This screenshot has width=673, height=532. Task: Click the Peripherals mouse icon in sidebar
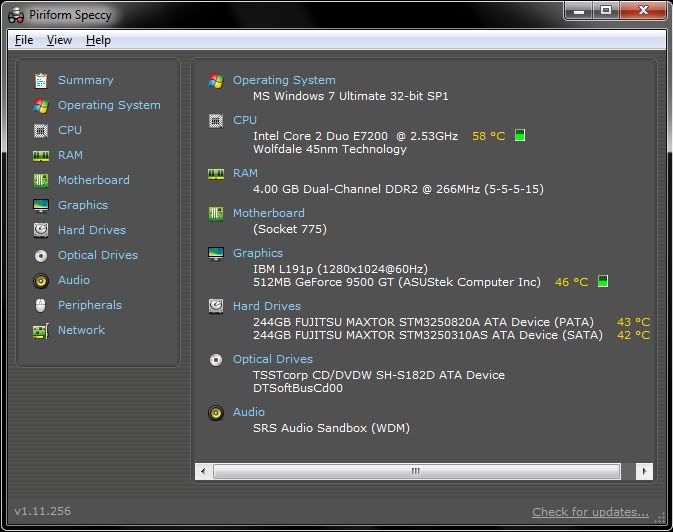point(41,305)
